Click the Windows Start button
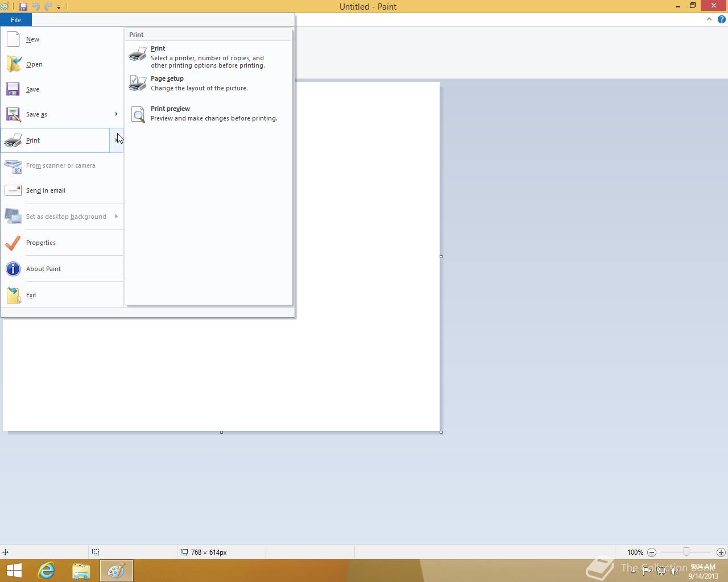728x582 pixels. pyautogui.click(x=14, y=571)
